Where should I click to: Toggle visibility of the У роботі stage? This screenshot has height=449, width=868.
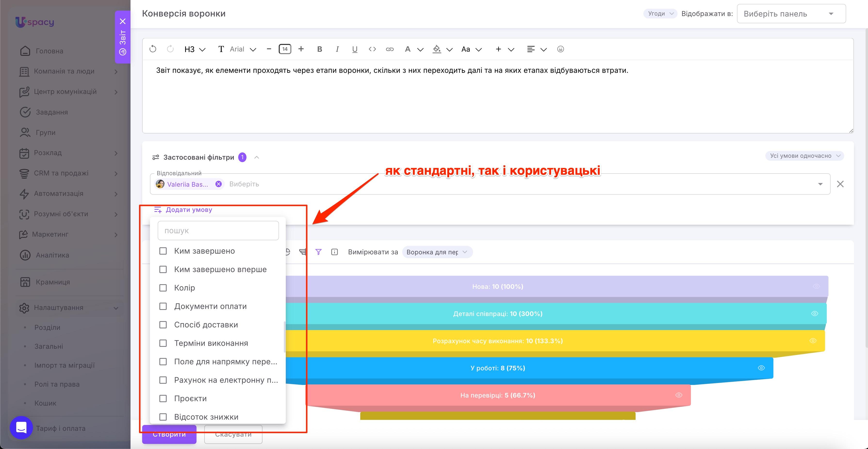(x=761, y=368)
